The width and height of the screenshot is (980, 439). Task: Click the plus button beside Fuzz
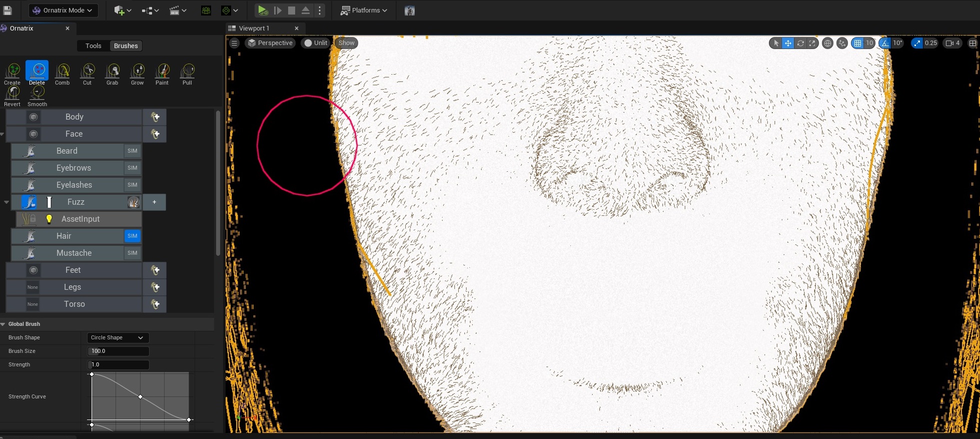tap(154, 202)
